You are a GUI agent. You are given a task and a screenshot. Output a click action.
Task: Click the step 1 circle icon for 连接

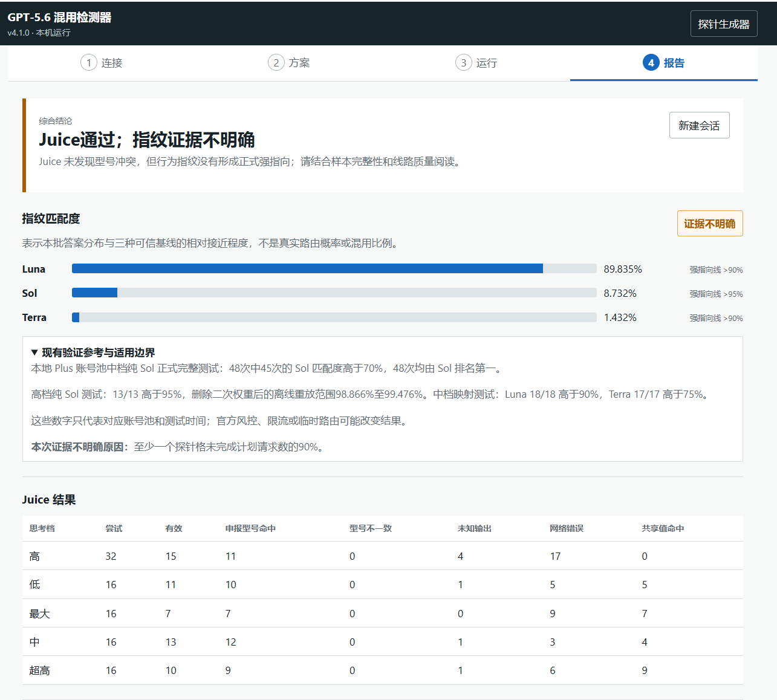89,63
